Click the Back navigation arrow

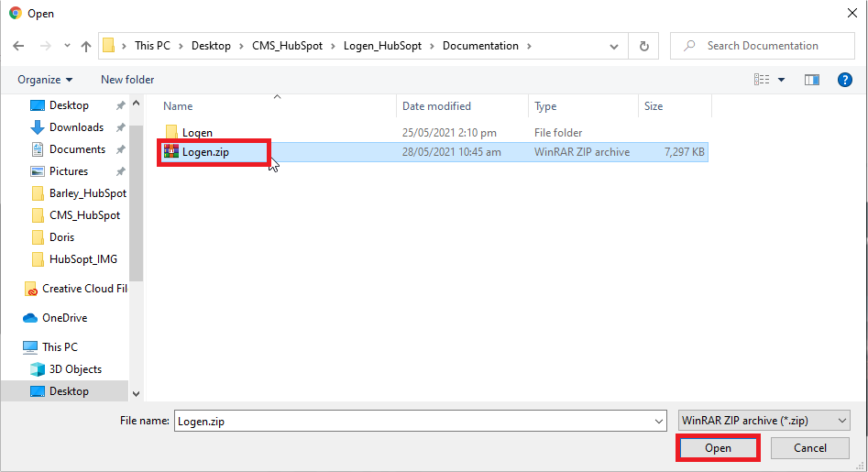tap(18, 46)
